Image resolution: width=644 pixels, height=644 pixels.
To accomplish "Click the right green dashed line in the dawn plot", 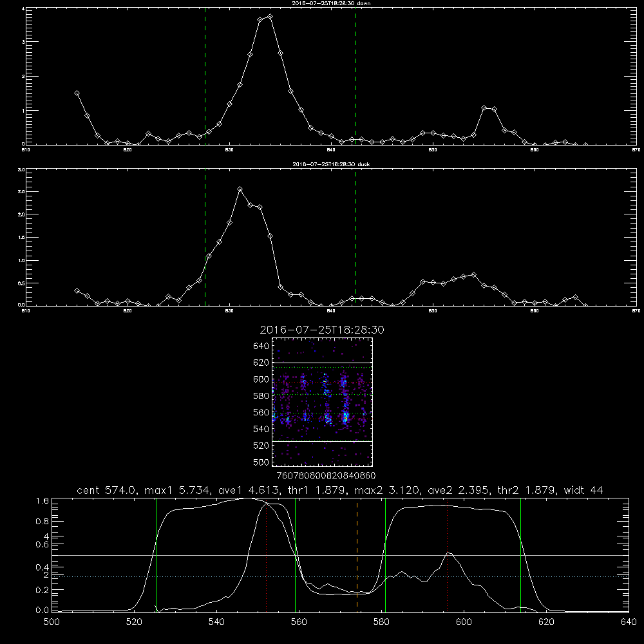I will coord(355,76).
